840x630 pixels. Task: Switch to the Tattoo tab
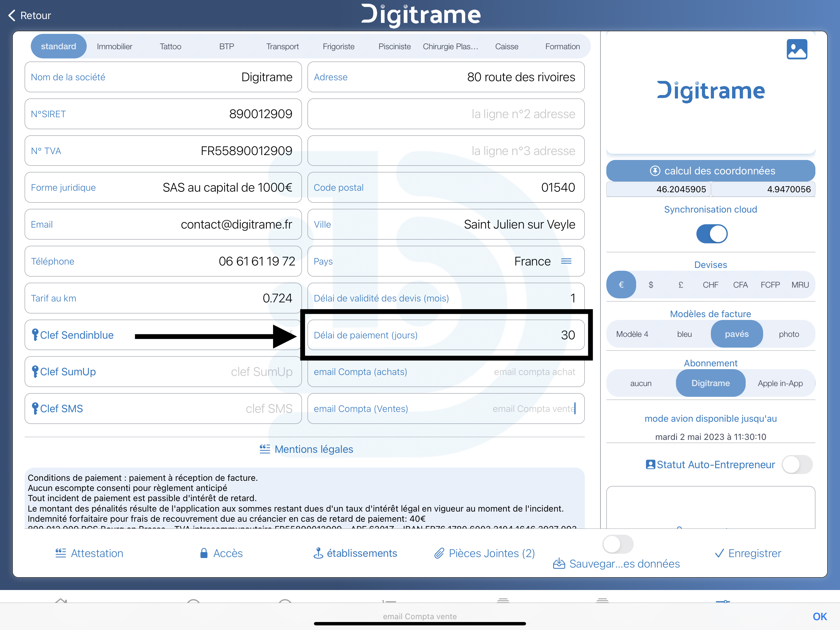(171, 46)
